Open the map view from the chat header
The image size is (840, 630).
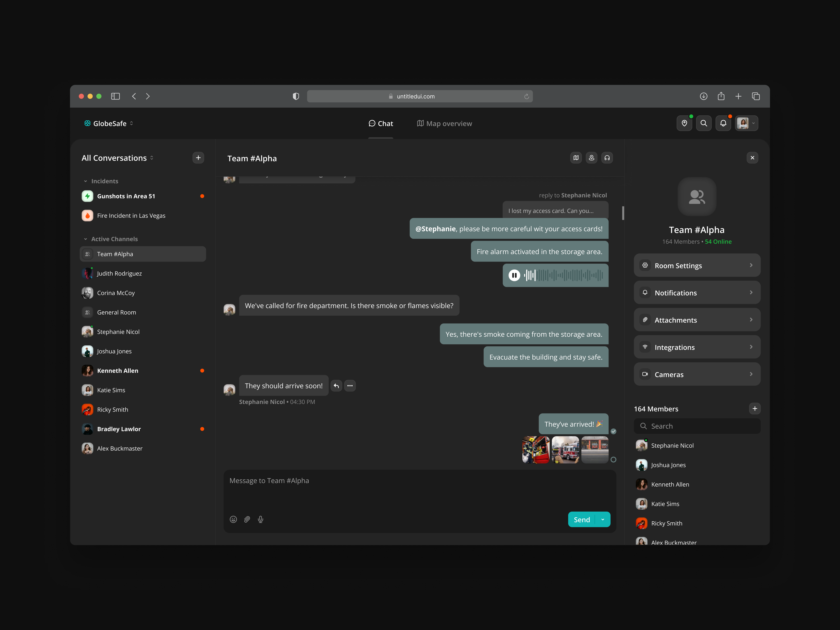pos(576,158)
